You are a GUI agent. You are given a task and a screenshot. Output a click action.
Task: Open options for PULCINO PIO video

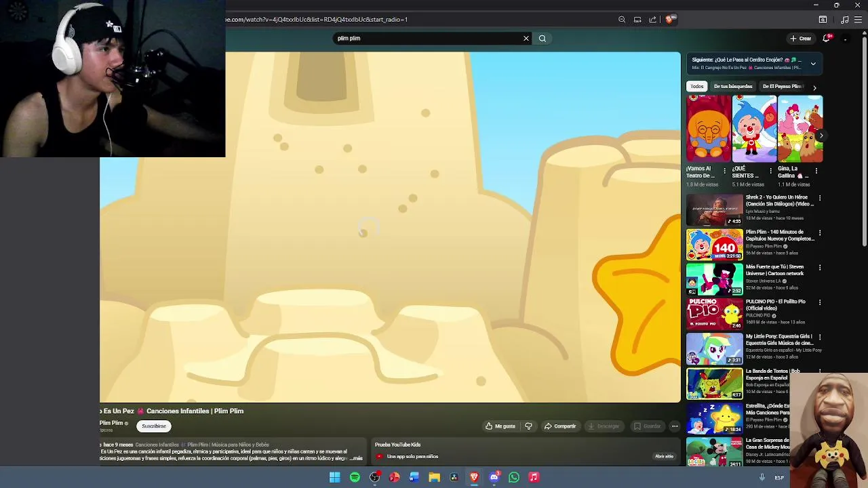pyautogui.click(x=820, y=302)
